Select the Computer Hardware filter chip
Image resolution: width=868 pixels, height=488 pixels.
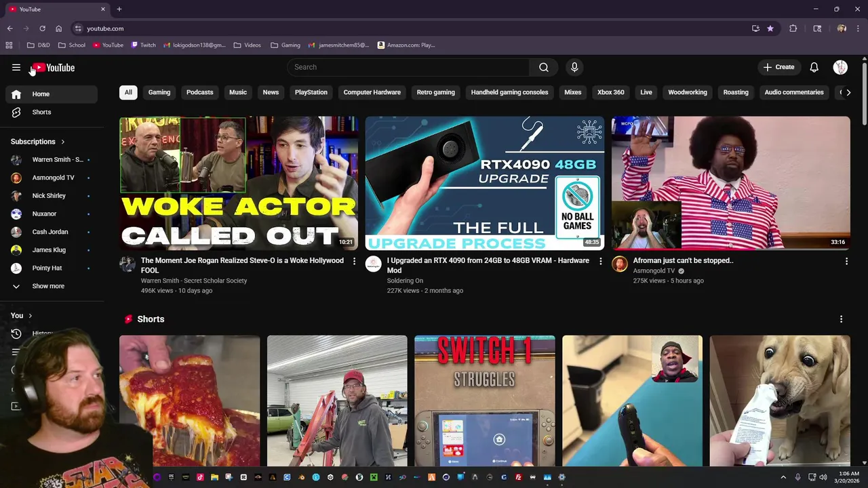click(372, 92)
